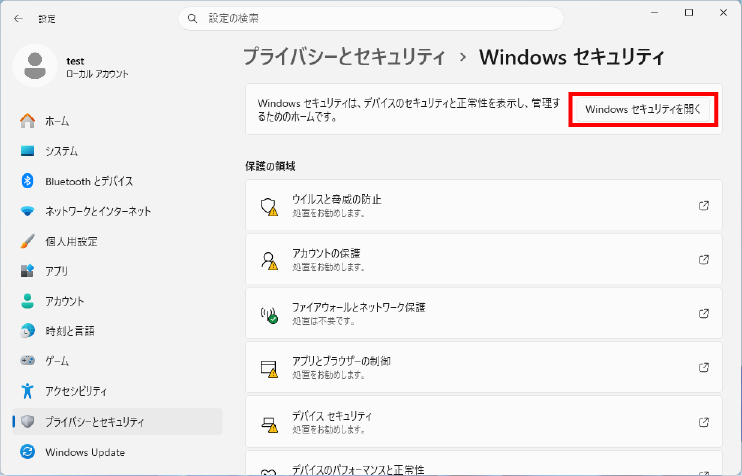Click the paintbrush icon for 個人用設定
The image size is (742, 476).
click(27, 241)
